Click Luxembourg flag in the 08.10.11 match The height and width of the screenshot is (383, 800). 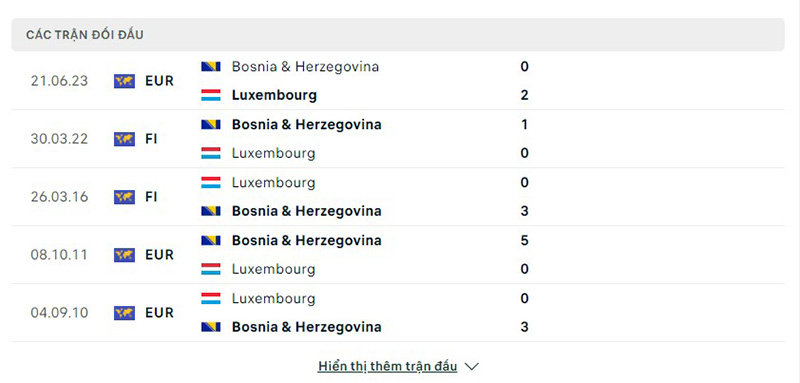(211, 269)
